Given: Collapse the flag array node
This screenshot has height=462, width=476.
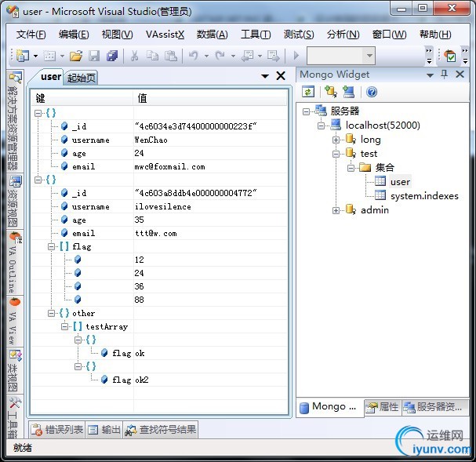Looking at the screenshot, I should [51, 247].
